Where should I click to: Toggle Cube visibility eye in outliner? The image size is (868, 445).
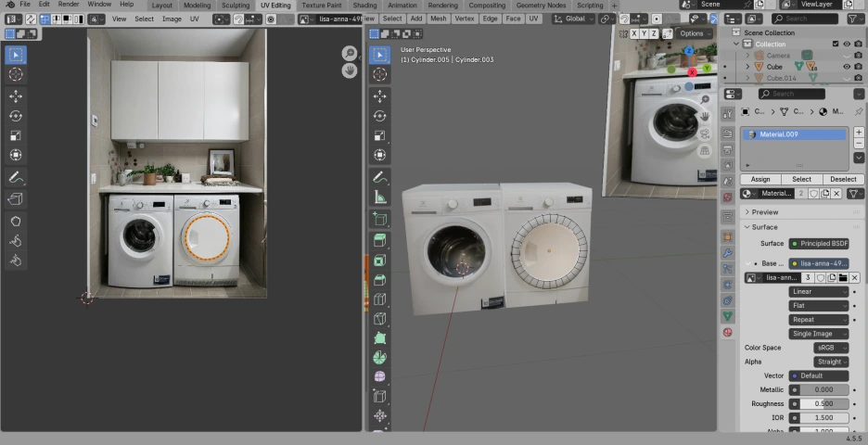point(847,67)
